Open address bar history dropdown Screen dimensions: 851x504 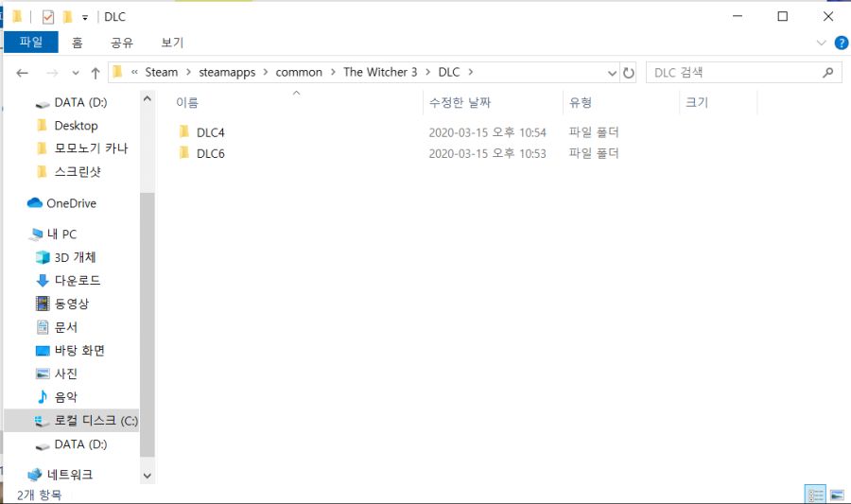coord(612,73)
